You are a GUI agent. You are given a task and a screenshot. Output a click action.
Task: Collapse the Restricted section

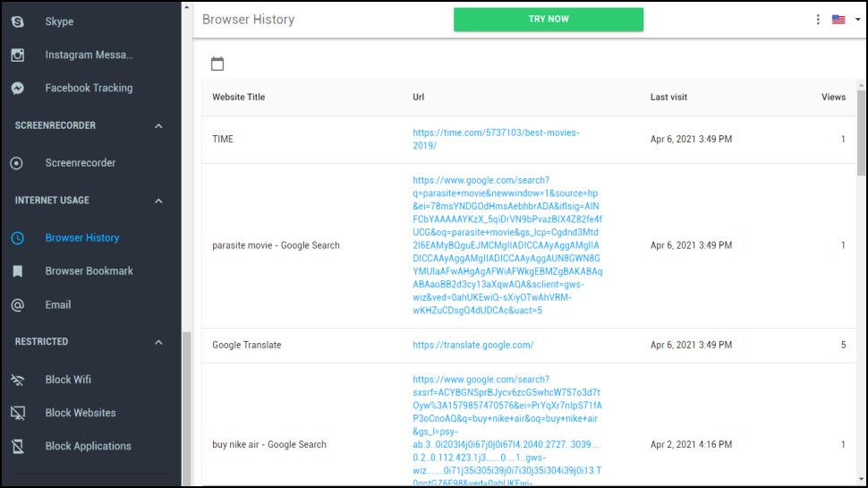click(x=158, y=342)
